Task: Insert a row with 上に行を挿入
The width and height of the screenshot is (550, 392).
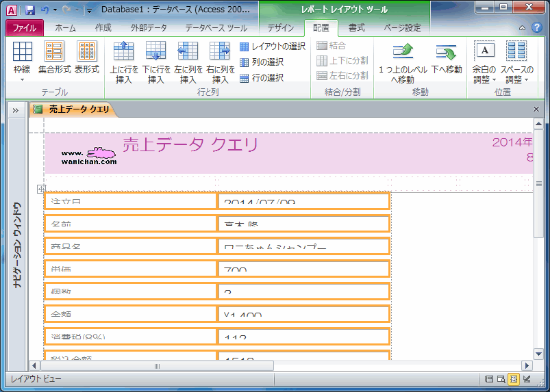Action: point(124,62)
